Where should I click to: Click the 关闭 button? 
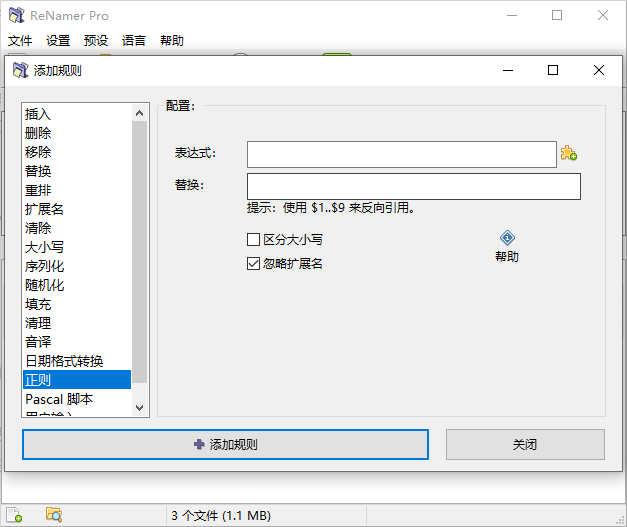[x=525, y=444]
